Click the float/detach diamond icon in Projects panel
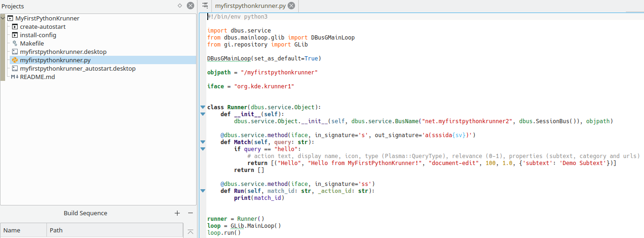The width and height of the screenshot is (644, 238). point(180,6)
